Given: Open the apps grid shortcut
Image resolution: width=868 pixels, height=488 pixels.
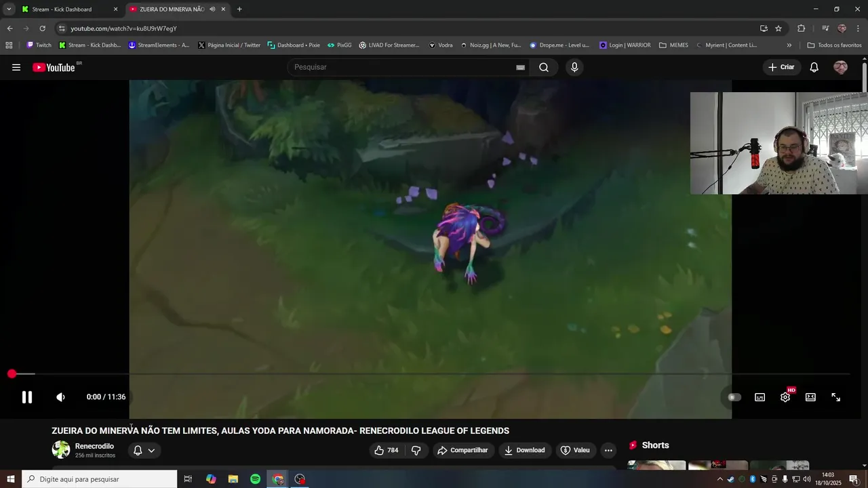Looking at the screenshot, I should (x=9, y=45).
